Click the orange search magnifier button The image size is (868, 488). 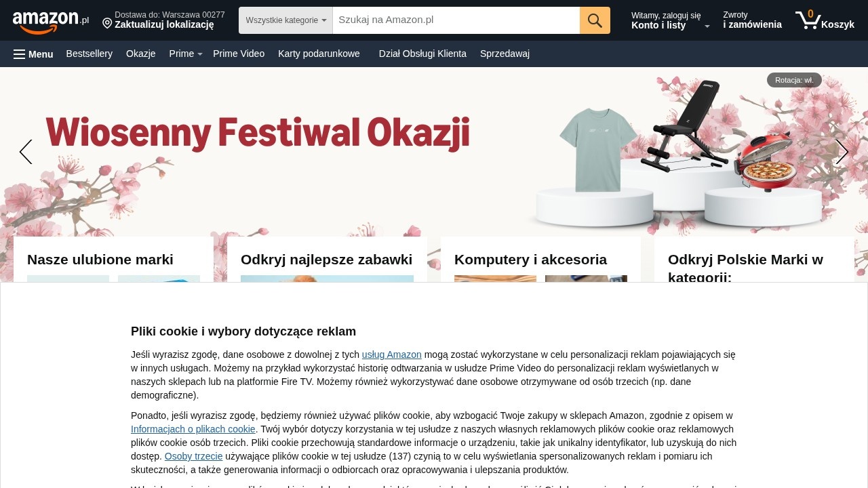(595, 20)
